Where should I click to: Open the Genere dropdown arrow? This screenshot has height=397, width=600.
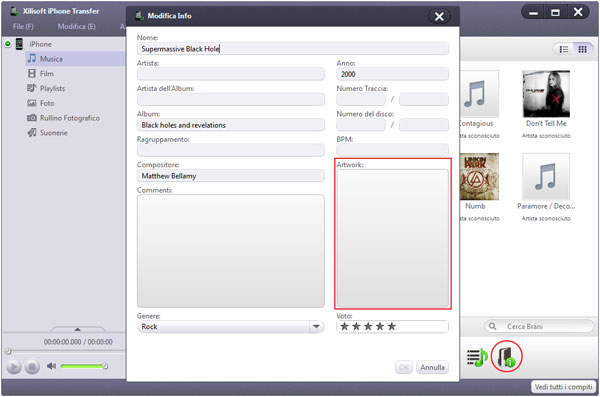click(316, 327)
